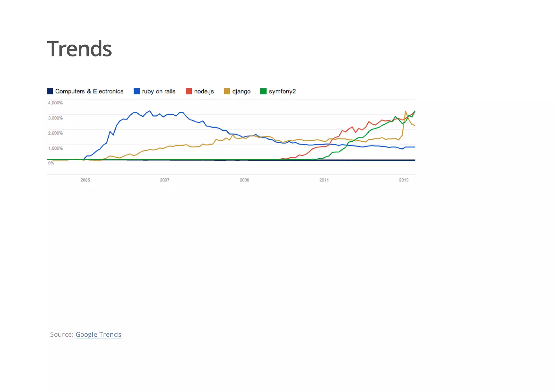Click the django legend label
556x392 pixels.
point(241,91)
